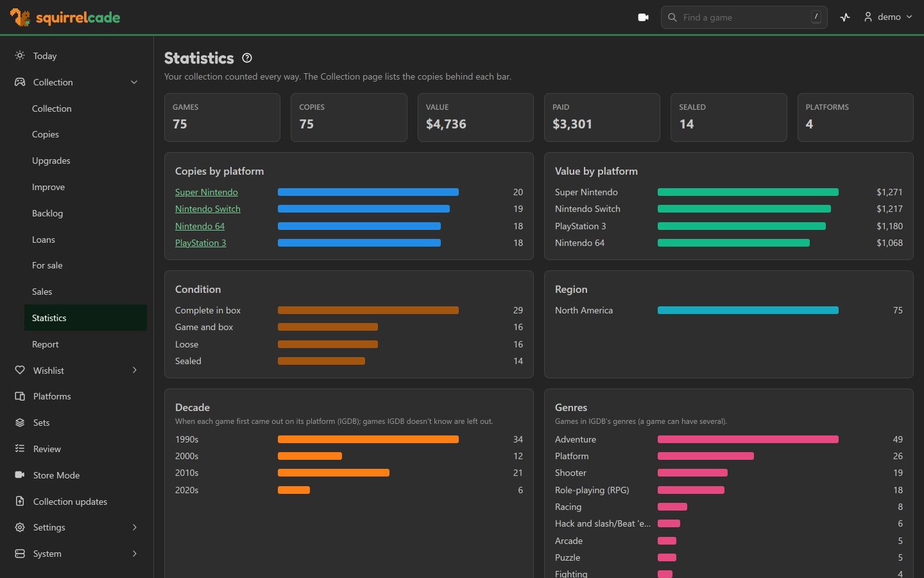The image size is (924, 578).
Task: Open Collection updates from sidebar
Action: [x=76, y=502]
